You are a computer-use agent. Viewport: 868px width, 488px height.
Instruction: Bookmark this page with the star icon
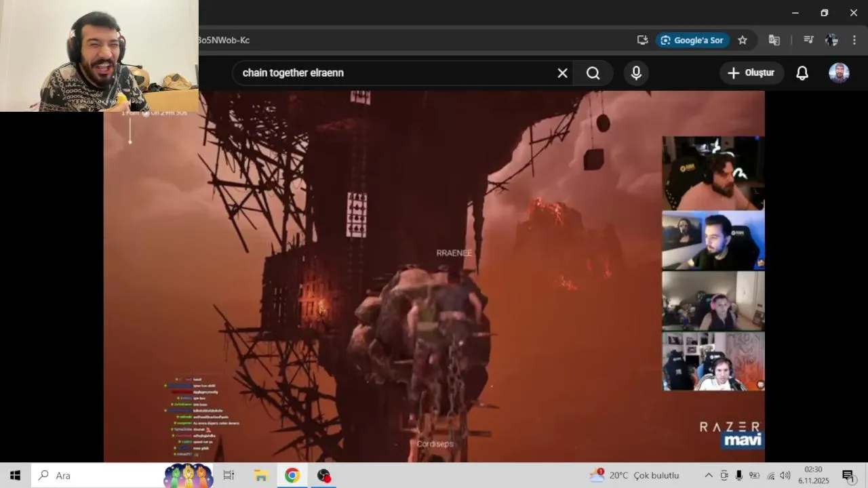pyautogui.click(x=743, y=40)
